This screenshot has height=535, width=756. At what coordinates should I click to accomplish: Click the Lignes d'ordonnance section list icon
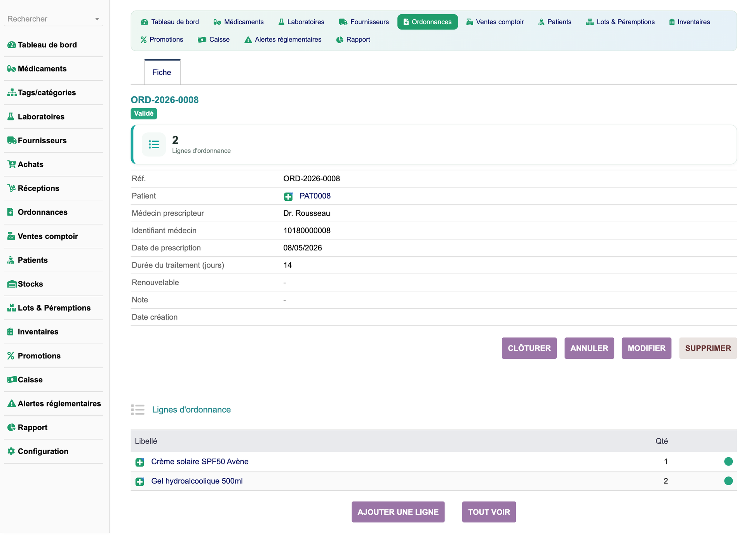pyautogui.click(x=138, y=410)
